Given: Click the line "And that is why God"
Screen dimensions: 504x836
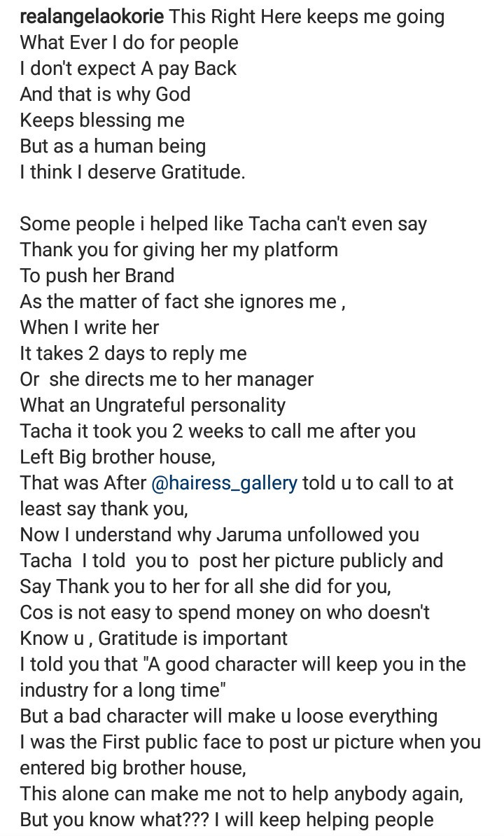Looking at the screenshot, I should point(105,95).
